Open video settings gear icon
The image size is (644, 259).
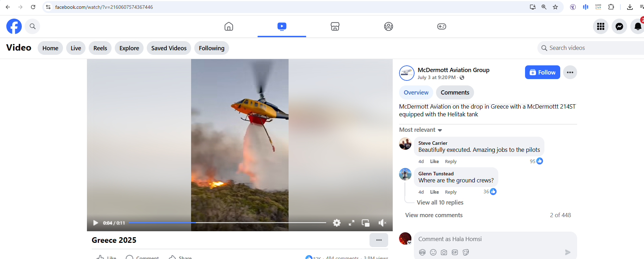[x=337, y=223]
